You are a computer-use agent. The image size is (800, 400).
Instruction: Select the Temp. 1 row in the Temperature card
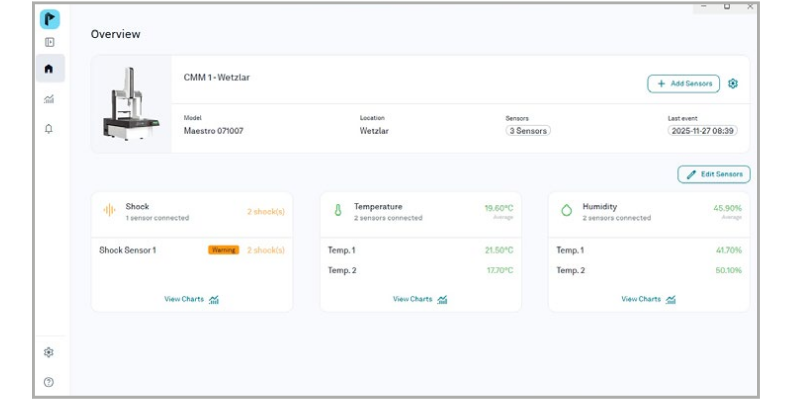pos(420,250)
